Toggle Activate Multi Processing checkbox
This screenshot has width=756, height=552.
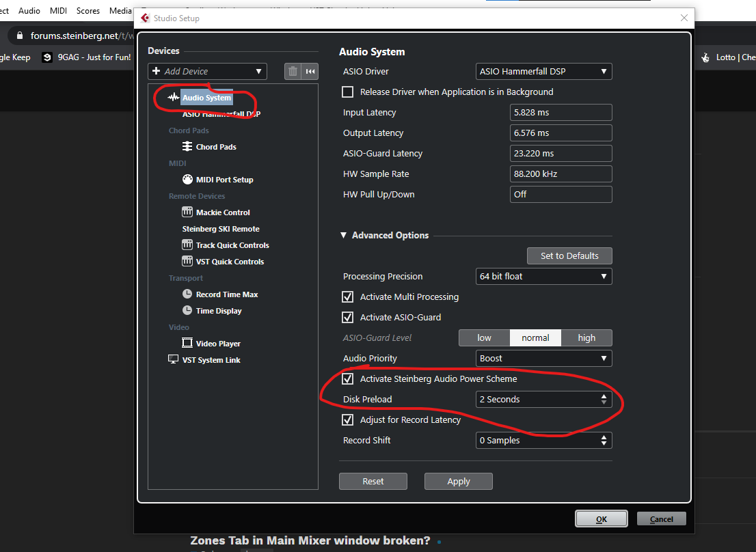pos(348,297)
